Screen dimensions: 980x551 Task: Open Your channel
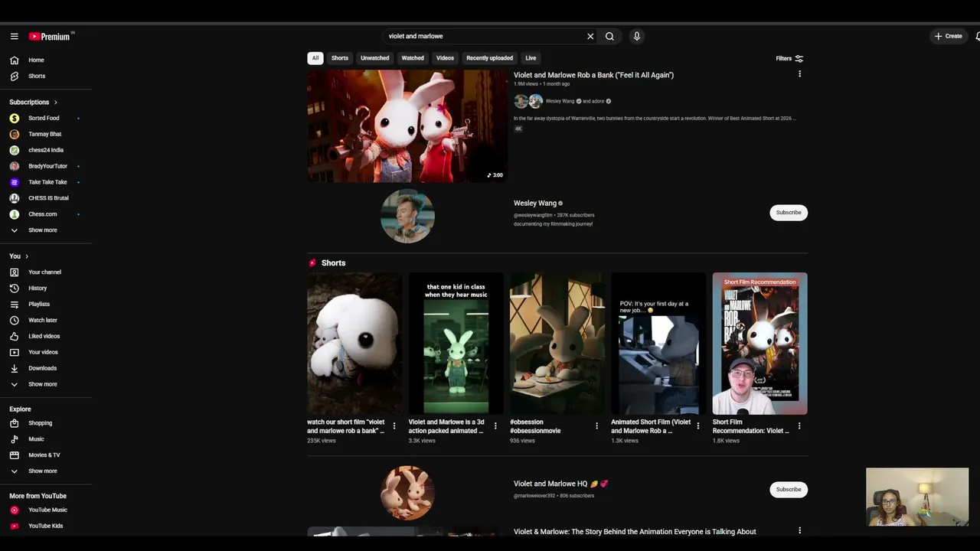coord(46,272)
